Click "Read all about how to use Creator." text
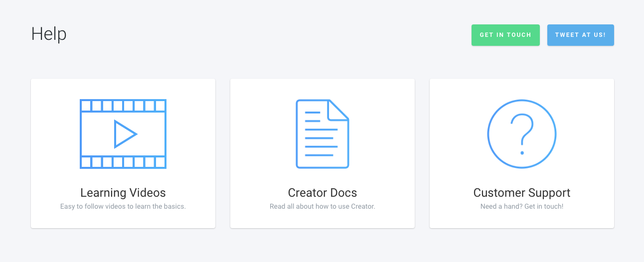 322,206
